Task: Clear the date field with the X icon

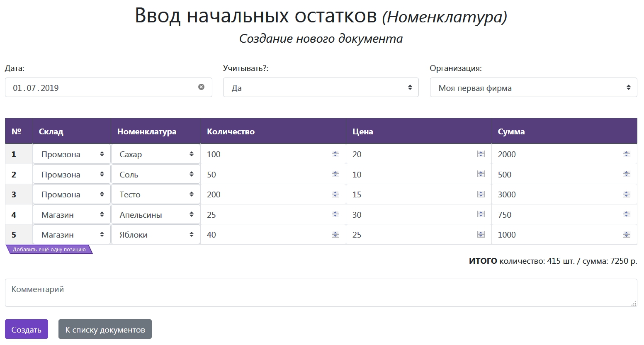Action: pos(201,87)
